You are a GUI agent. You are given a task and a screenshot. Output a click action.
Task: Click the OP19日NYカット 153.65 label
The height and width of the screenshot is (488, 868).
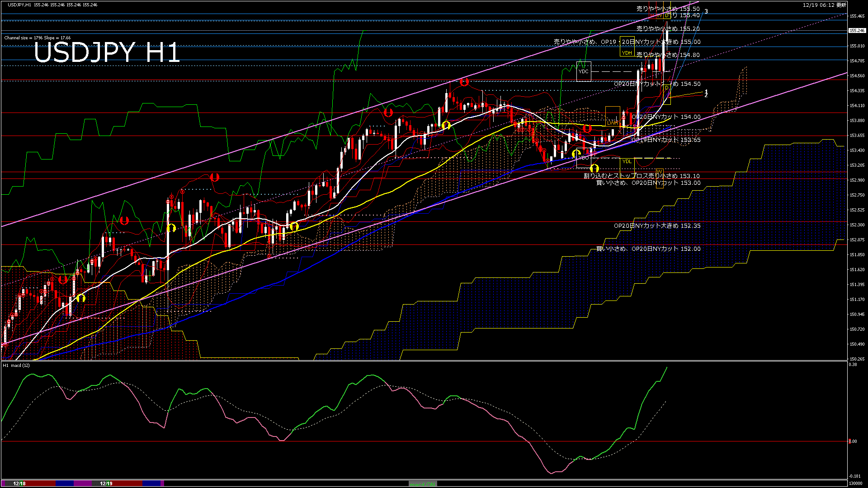(x=665, y=140)
